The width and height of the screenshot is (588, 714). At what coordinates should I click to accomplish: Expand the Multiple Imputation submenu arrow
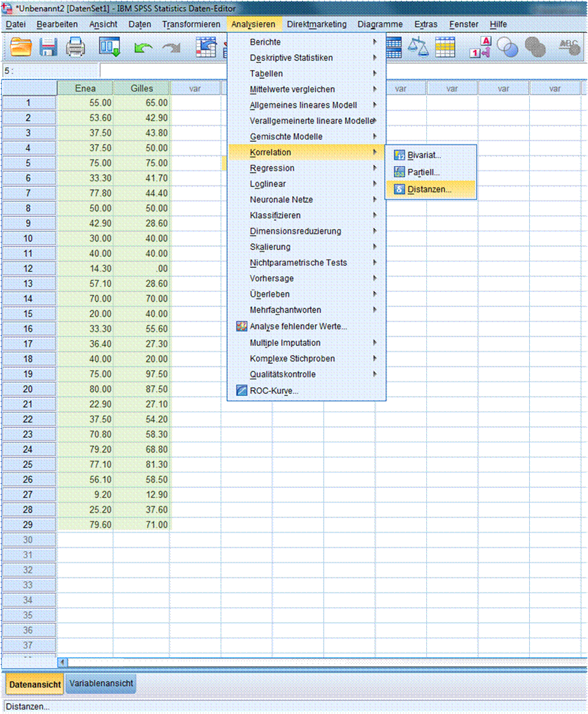click(x=374, y=343)
